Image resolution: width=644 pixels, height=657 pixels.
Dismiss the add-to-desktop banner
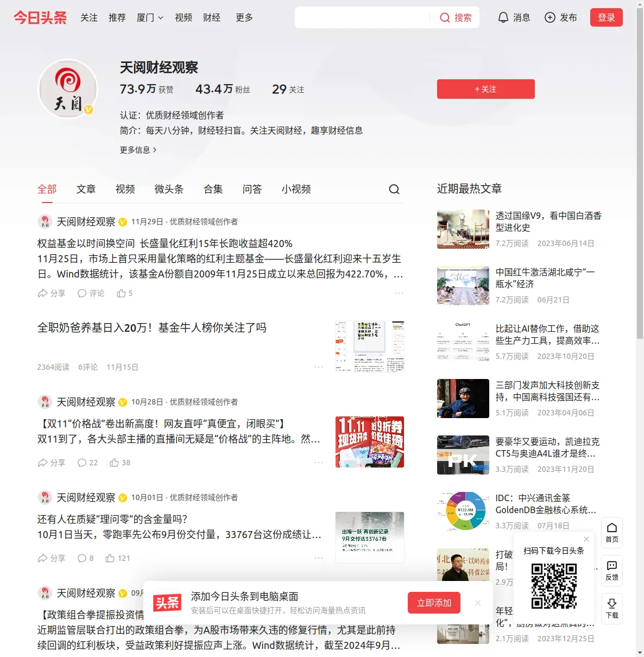tap(478, 603)
